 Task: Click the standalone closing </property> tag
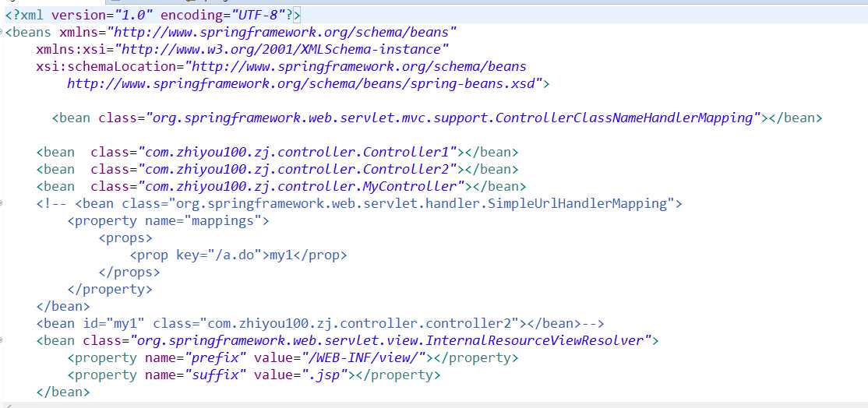[110, 289]
